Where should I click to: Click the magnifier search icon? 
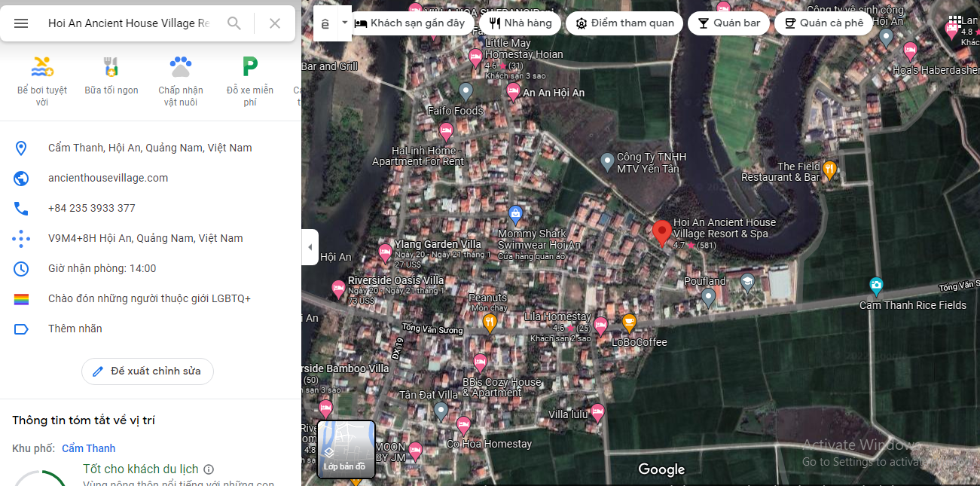234,23
